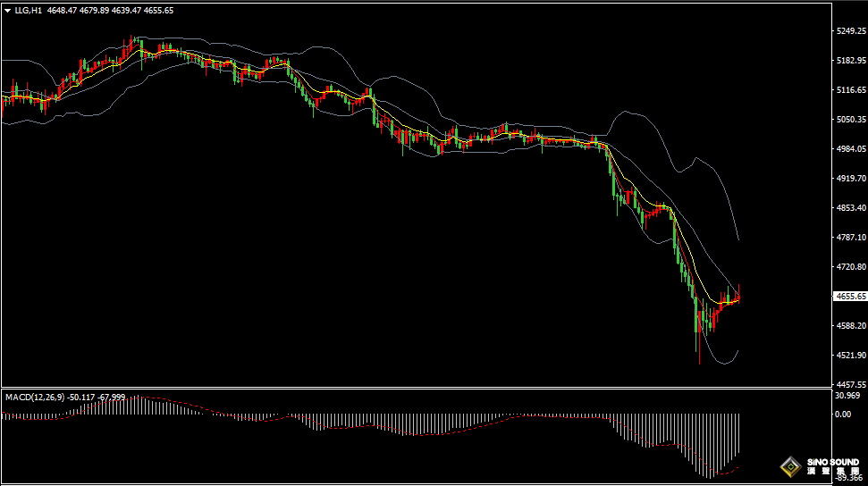Click the 0.00 level on MACD scale
The image size is (868, 486).
tap(843, 415)
